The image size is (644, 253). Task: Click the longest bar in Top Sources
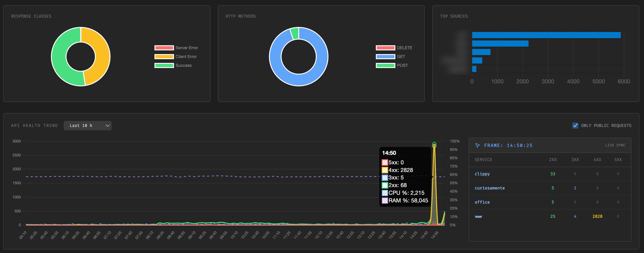pos(546,35)
